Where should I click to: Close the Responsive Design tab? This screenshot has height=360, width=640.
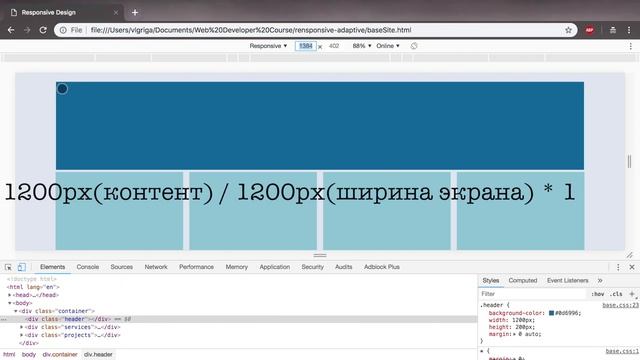coord(116,13)
